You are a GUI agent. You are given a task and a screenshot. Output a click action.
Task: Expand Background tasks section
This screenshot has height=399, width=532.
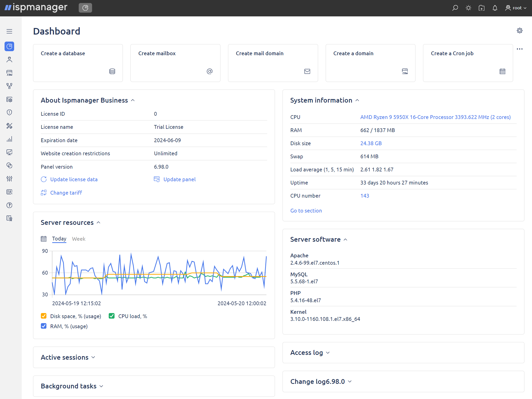pos(101,386)
